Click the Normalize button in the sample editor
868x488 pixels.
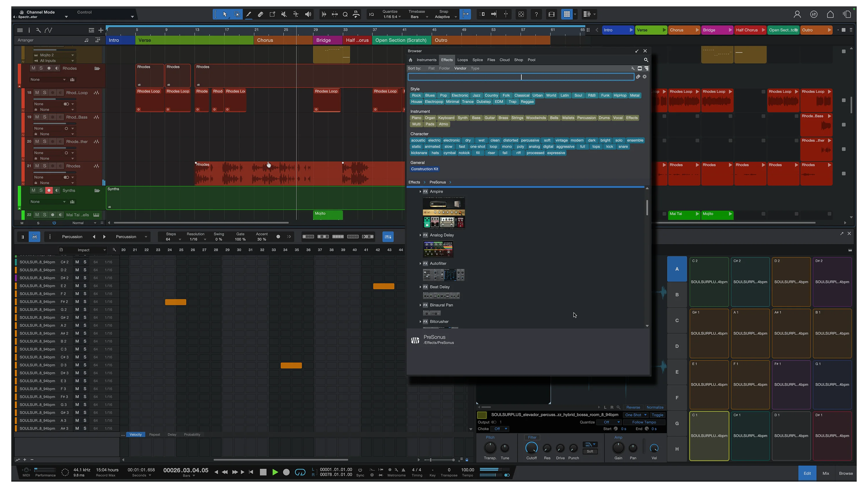coord(655,407)
